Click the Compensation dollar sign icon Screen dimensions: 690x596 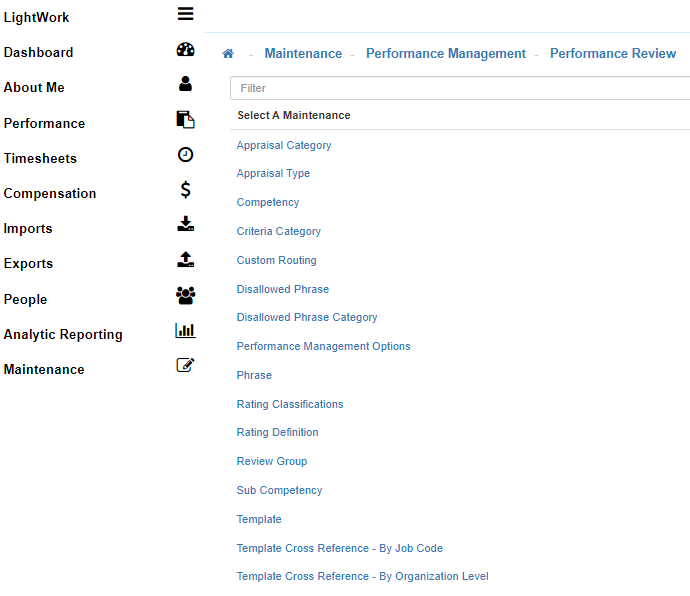185,190
